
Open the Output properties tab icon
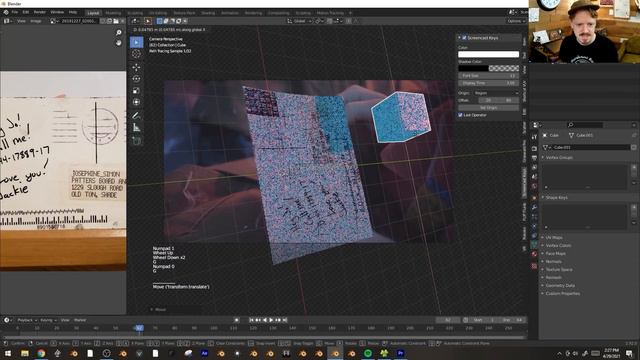coord(534,158)
